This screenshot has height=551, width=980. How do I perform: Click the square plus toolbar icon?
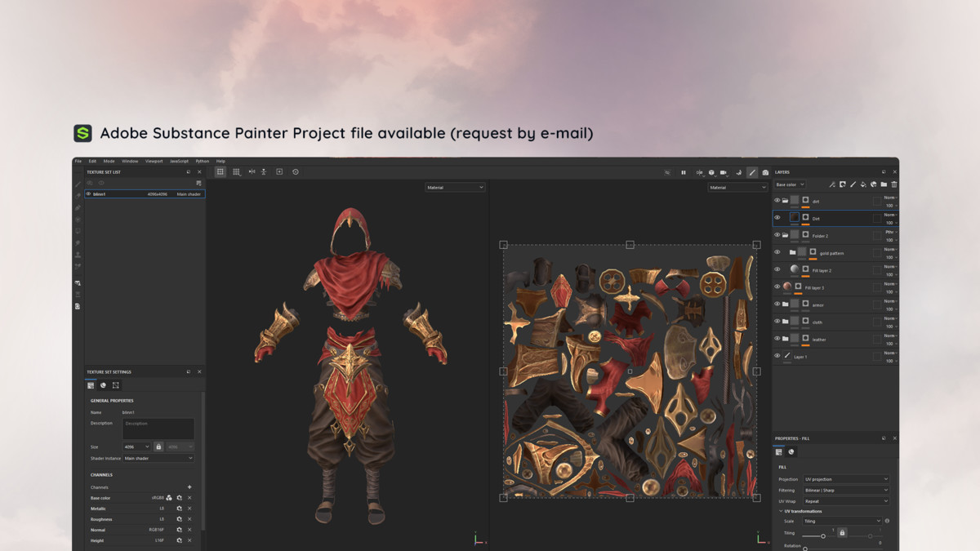[279, 171]
